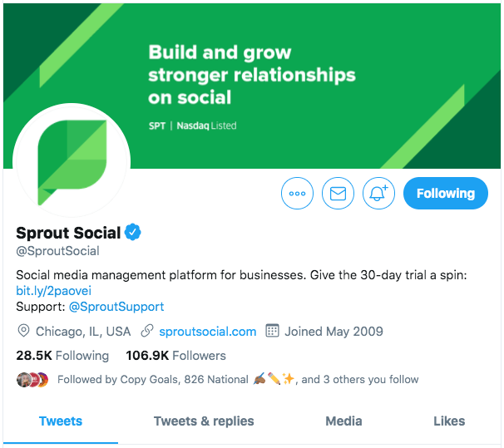The width and height of the screenshot is (504, 448).
Task: Select the Media tab
Action: [343, 421]
